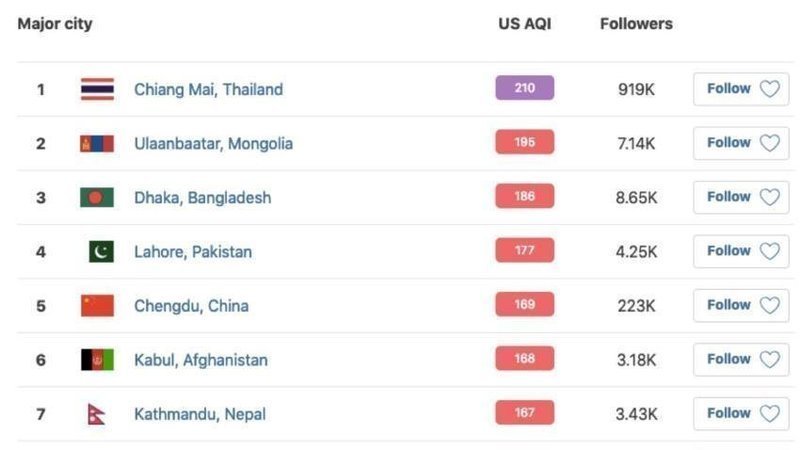Toggle Follow for Chiang Mai
This screenshot has width=800, height=450.
(x=741, y=89)
